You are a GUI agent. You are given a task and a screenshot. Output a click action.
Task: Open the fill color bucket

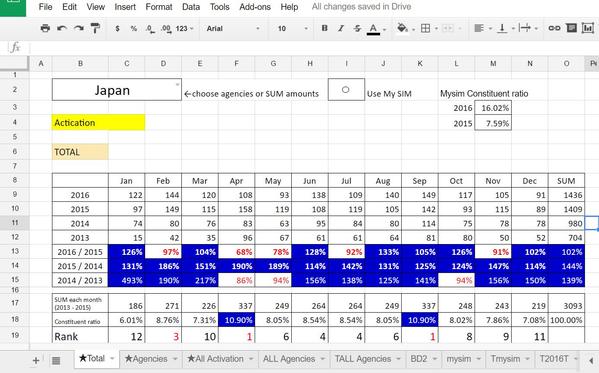click(402, 28)
